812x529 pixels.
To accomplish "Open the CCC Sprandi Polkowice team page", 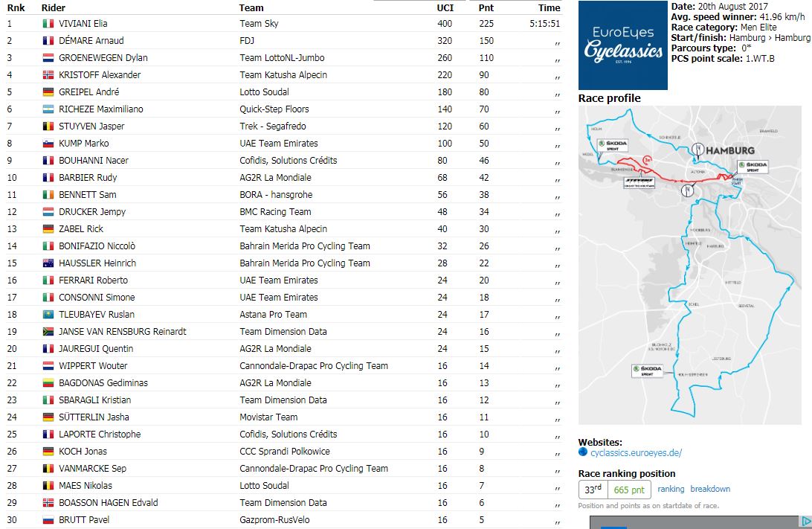I will click(x=285, y=451).
